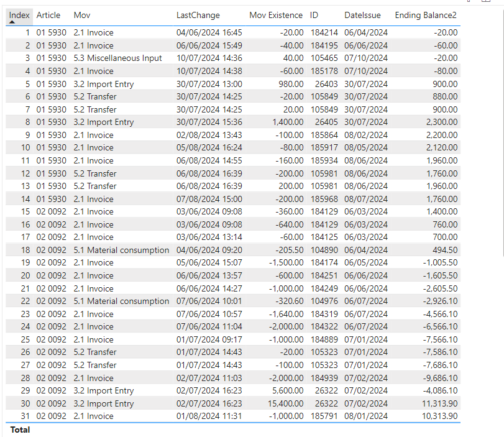Select Index cell 22
Screen dimensions: 504x437
coord(25,301)
